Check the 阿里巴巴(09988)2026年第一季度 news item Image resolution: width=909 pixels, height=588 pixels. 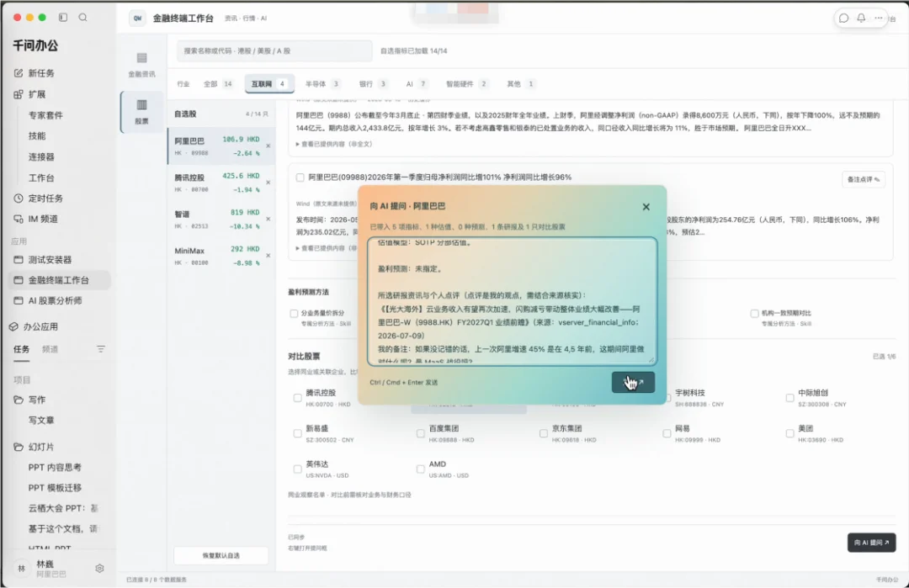click(x=300, y=177)
